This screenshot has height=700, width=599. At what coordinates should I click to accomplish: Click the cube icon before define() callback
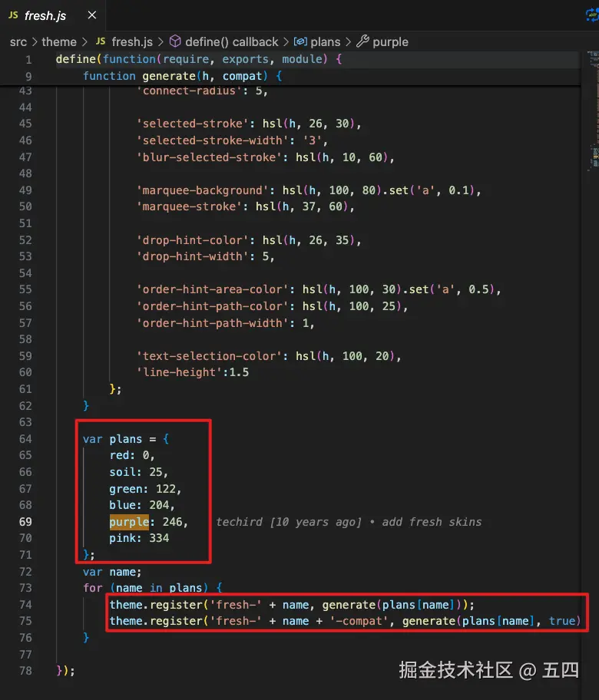[175, 41]
